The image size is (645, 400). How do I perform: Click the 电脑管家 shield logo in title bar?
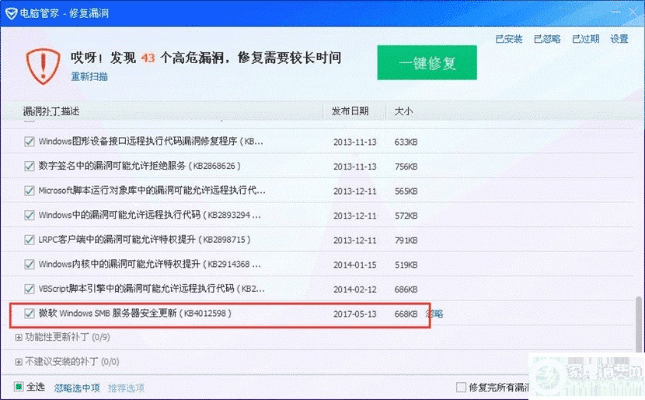click(11, 14)
